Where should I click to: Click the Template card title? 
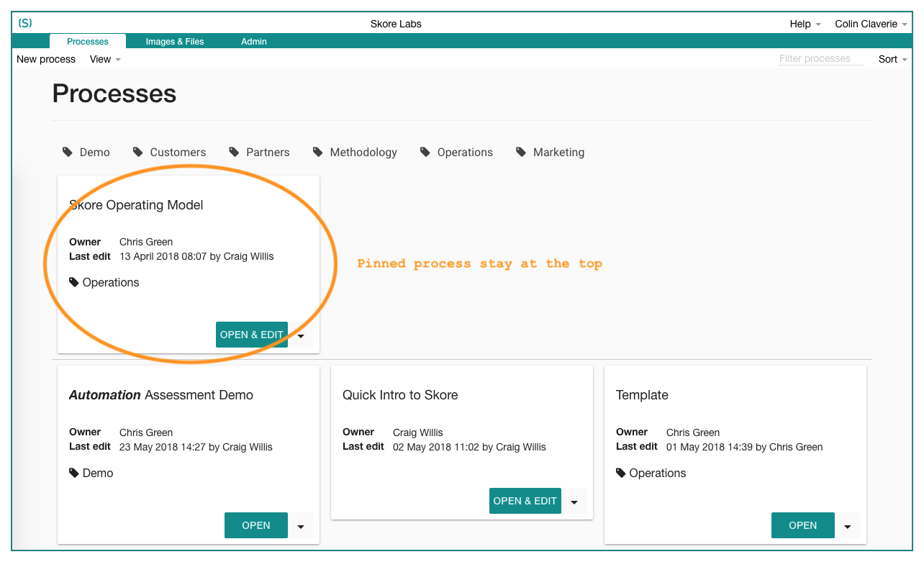pos(642,395)
